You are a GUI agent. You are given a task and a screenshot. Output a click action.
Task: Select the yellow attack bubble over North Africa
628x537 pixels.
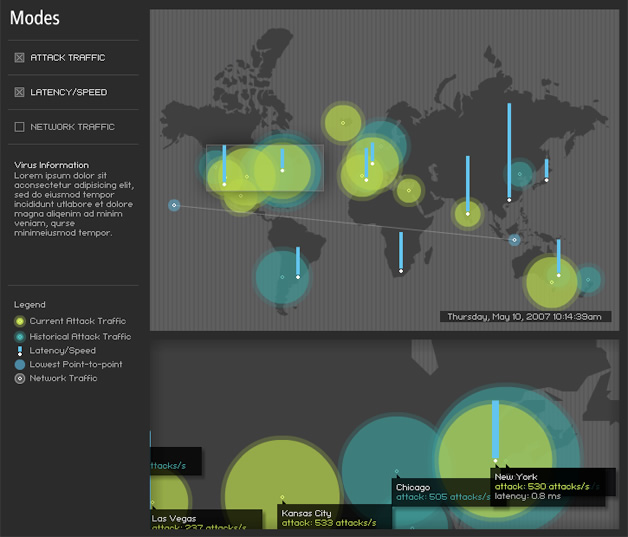pos(409,191)
